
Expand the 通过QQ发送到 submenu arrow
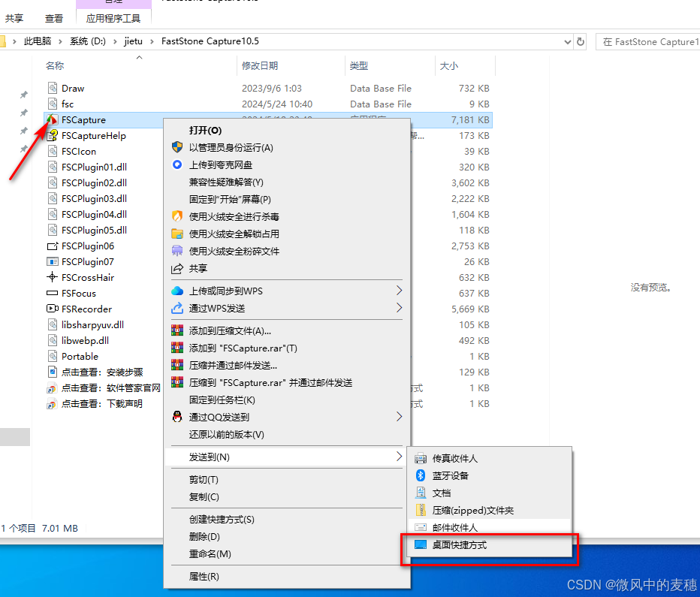(399, 416)
